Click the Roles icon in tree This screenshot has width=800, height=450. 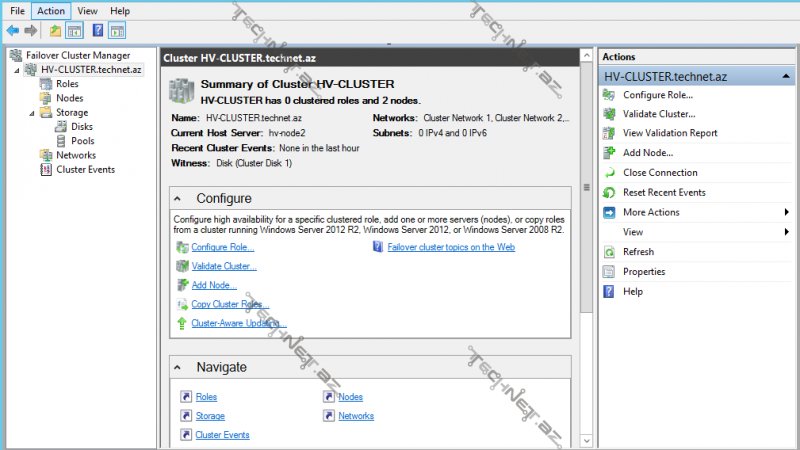pyautogui.click(x=46, y=84)
